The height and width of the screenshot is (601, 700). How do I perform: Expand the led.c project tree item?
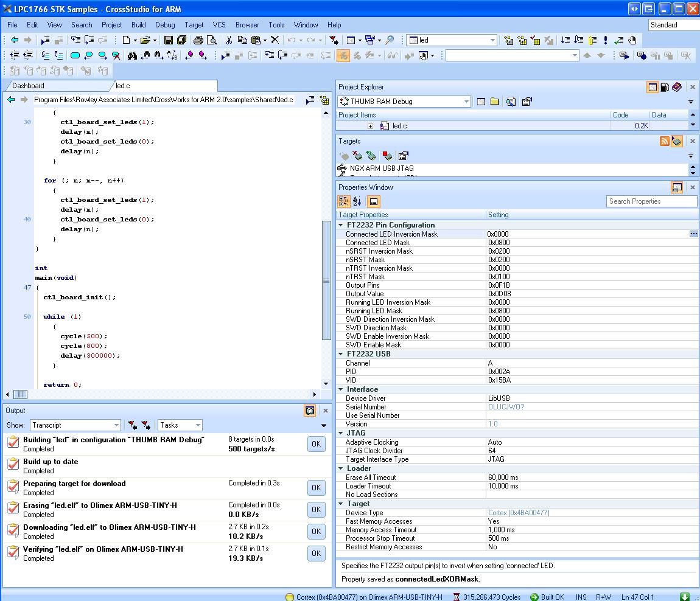click(x=370, y=126)
